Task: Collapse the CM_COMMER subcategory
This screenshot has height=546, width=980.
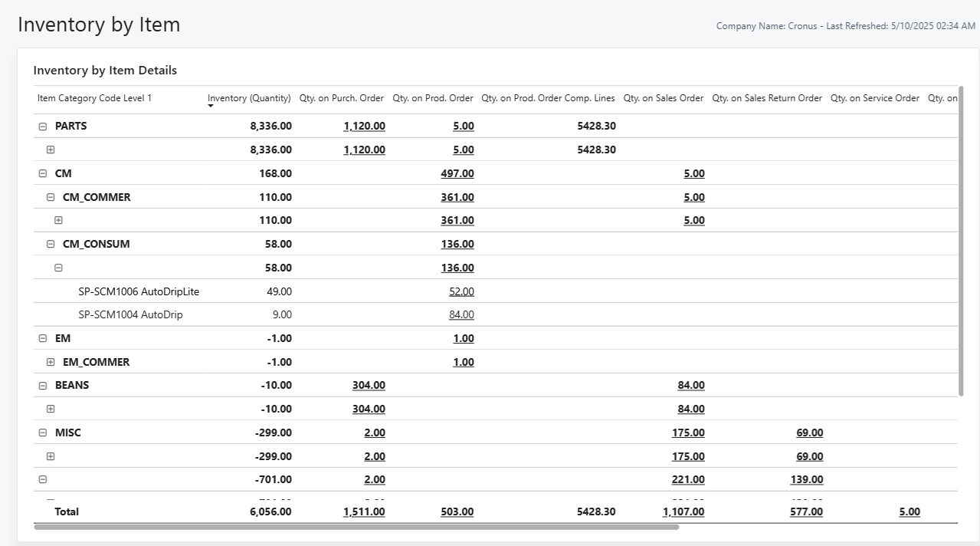Action: (51, 197)
